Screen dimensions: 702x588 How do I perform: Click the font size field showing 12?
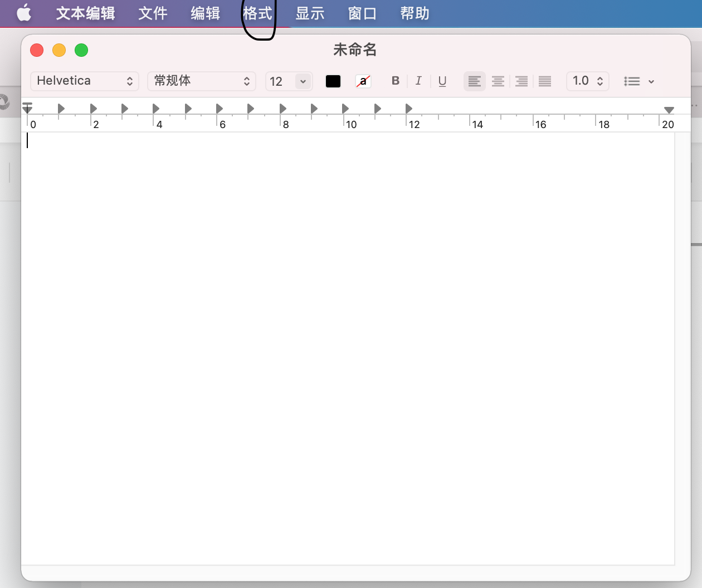[280, 81]
